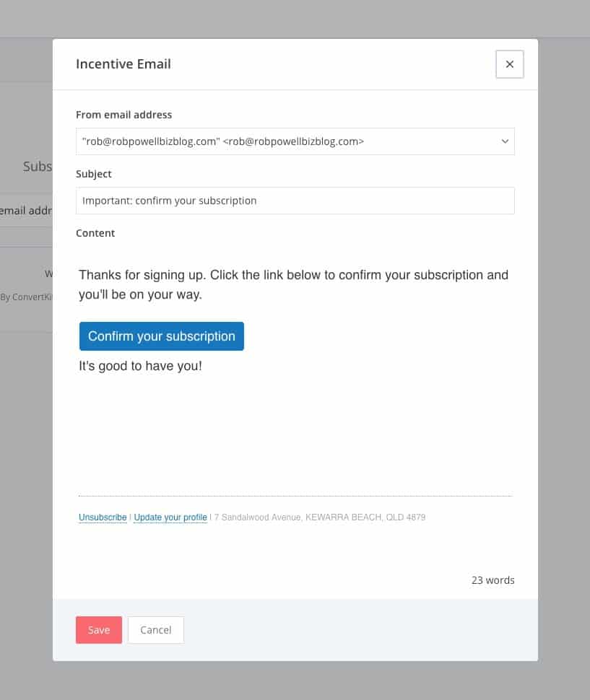The image size is (590, 700).
Task: Follow the Unsubscribe link in footer
Action: pos(103,517)
